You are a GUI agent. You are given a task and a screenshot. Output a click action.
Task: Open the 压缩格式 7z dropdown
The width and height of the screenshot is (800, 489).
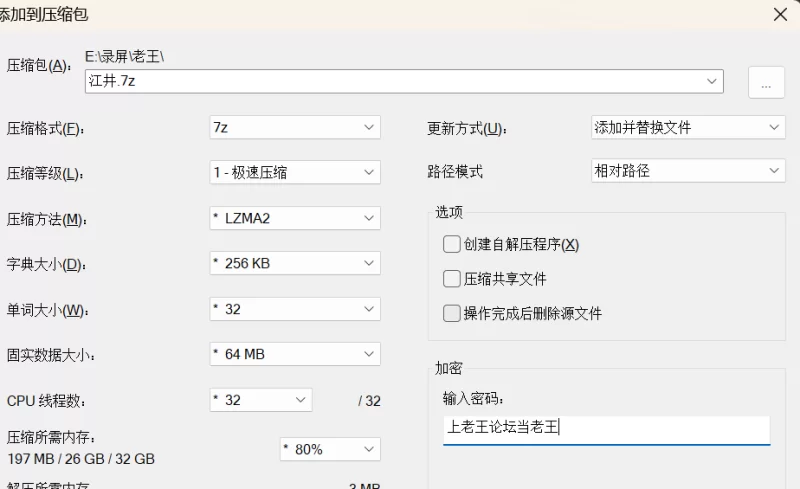tap(295, 127)
